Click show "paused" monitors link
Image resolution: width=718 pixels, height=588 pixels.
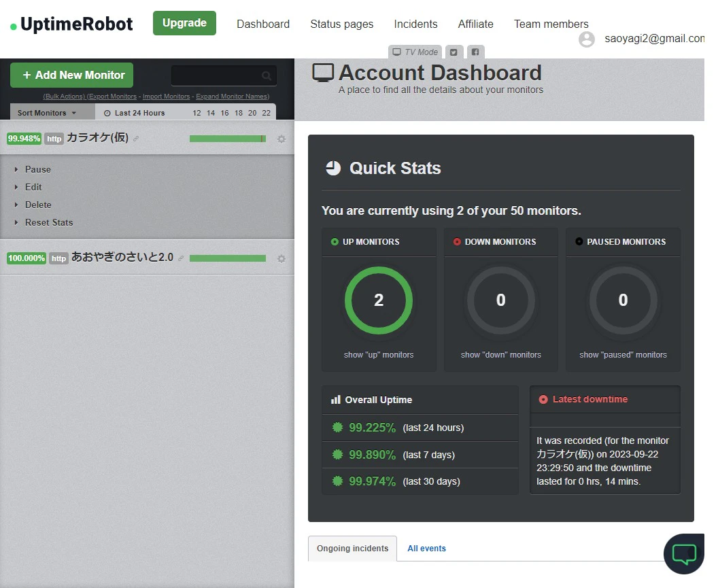click(623, 354)
